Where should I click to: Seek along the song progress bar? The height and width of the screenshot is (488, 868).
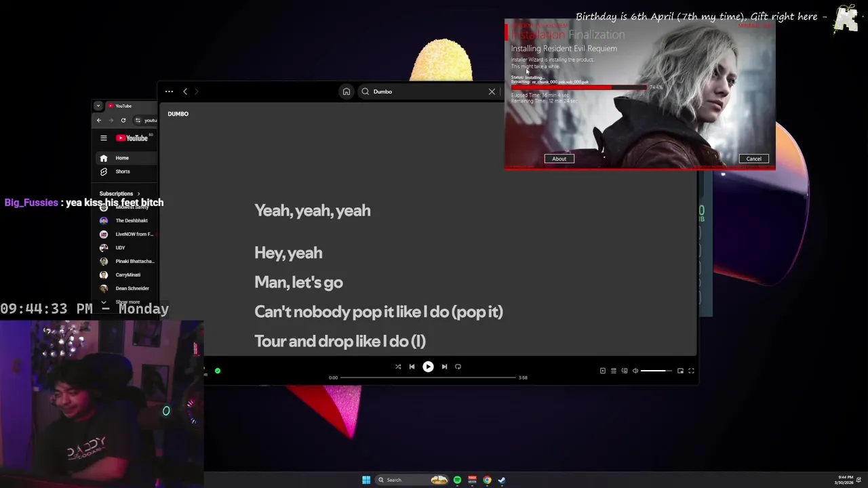click(x=428, y=378)
